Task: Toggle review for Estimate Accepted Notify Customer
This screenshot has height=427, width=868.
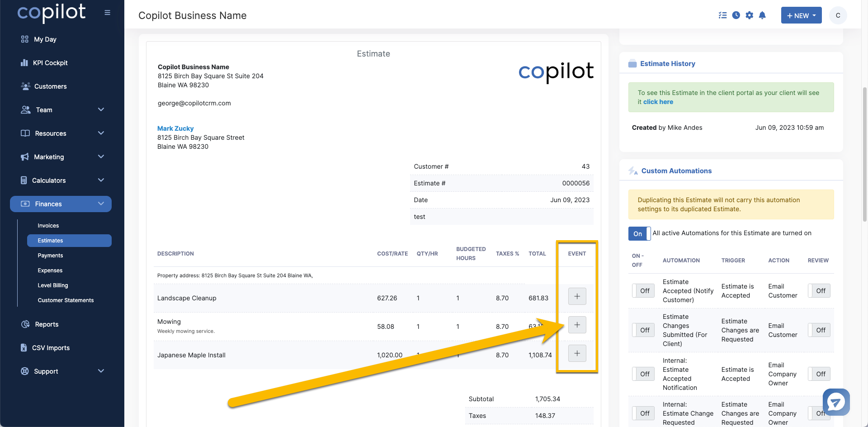Action: point(819,291)
